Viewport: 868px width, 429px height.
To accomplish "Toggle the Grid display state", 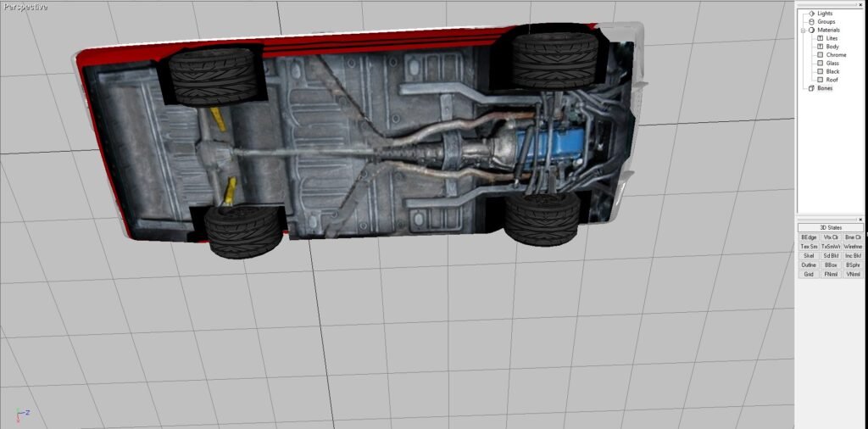I will pyautogui.click(x=809, y=275).
